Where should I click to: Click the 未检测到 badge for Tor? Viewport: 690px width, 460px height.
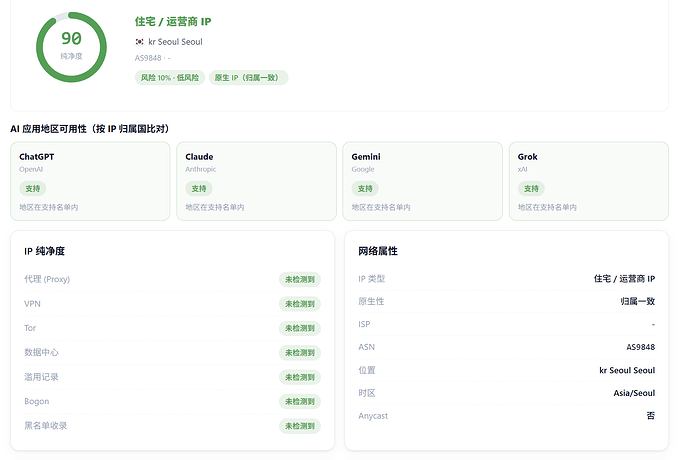[x=300, y=328]
